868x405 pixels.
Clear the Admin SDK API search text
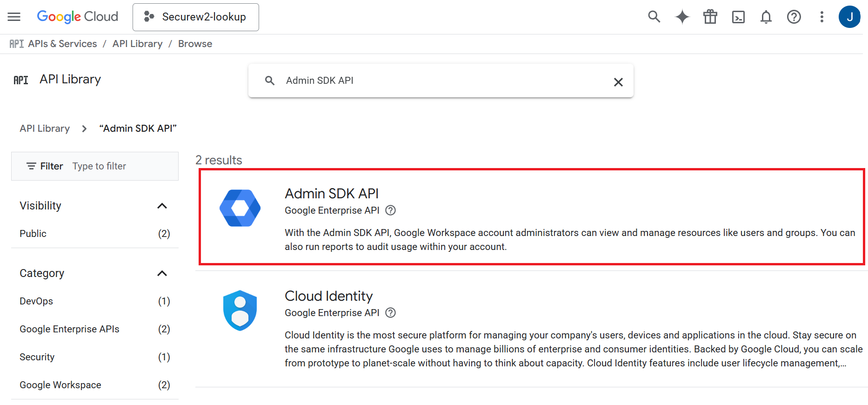click(x=618, y=82)
